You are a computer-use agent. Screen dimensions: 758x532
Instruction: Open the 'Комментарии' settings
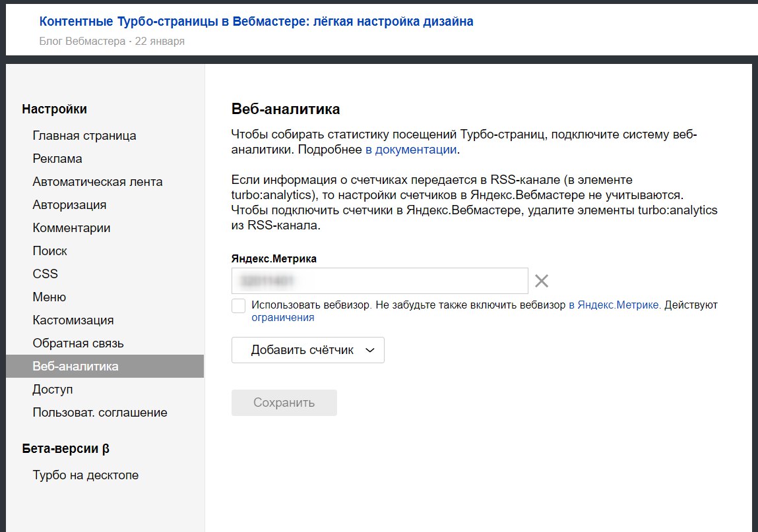[x=71, y=227]
